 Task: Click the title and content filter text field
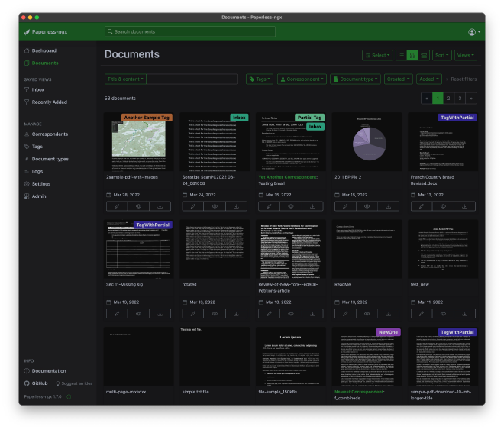[192, 79]
